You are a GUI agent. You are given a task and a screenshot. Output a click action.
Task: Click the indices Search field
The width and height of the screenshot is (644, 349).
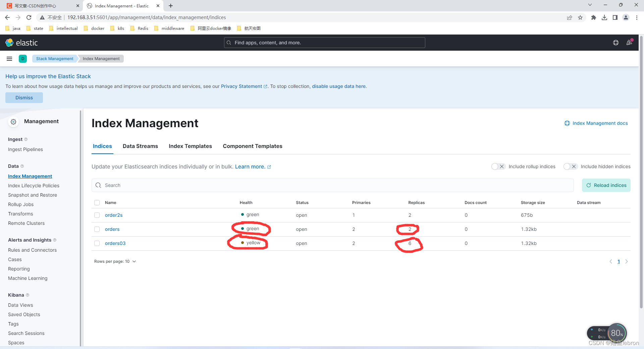click(x=332, y=185)
